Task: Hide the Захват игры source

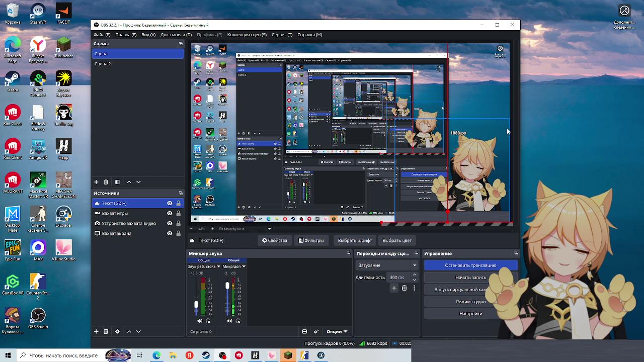Action: 170,213
